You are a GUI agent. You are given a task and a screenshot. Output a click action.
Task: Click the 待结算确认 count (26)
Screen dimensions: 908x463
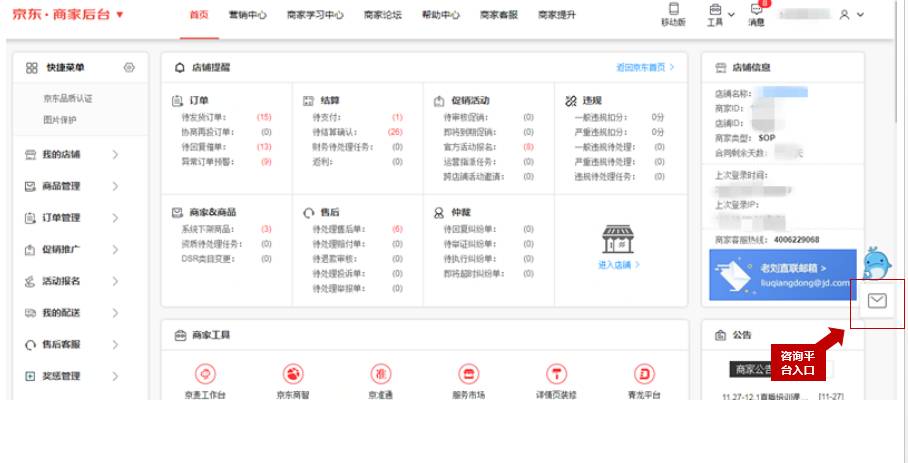(x=395, y=133)
